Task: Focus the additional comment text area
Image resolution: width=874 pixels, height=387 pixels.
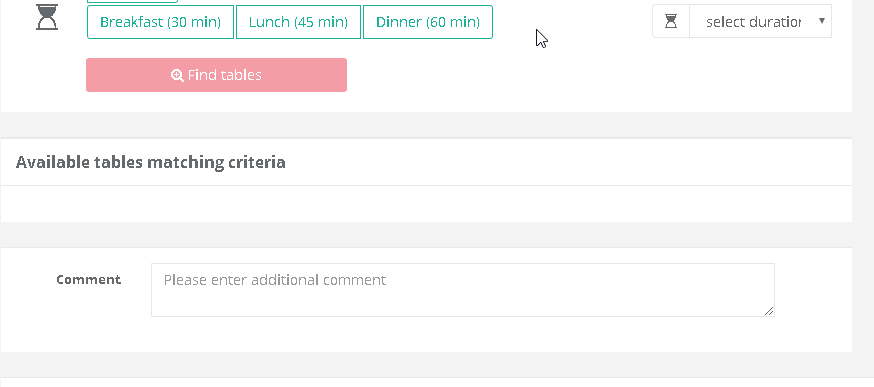Action: click(x=463, y=290)
